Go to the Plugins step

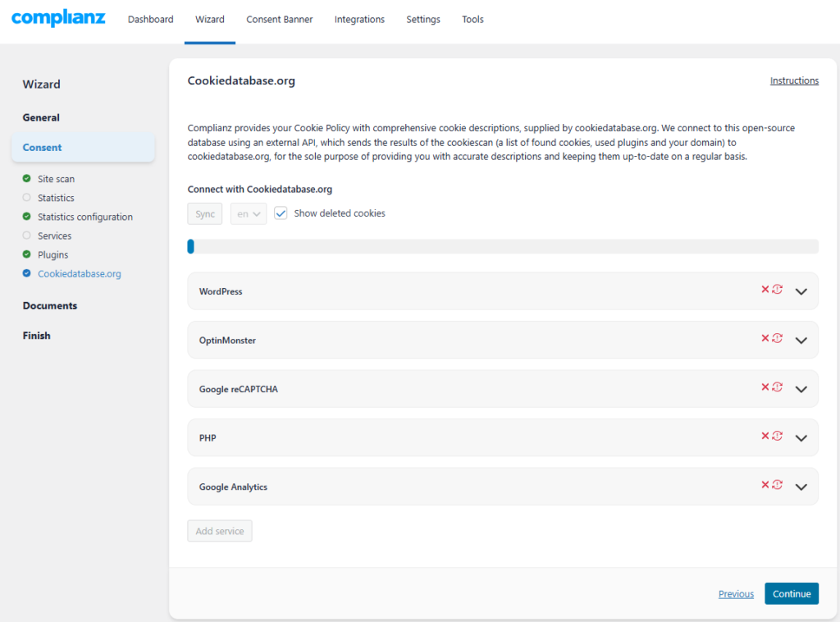point(53,254)
